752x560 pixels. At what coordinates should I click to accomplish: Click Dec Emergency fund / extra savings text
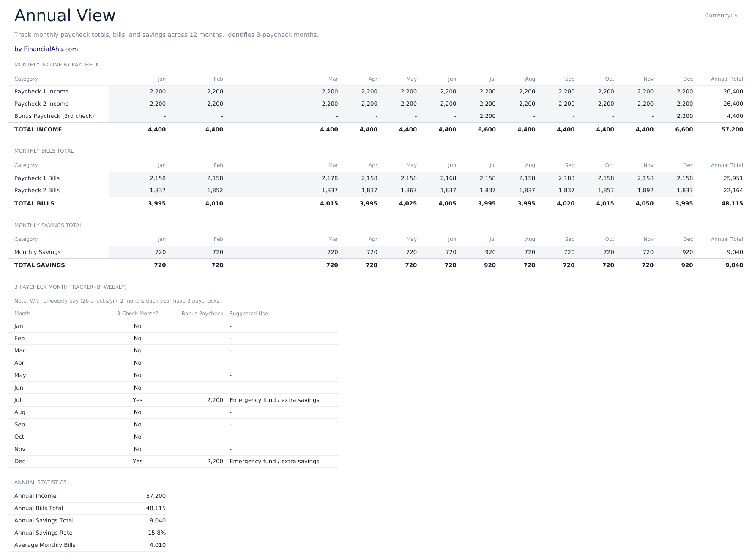click(x=274, y=462)
